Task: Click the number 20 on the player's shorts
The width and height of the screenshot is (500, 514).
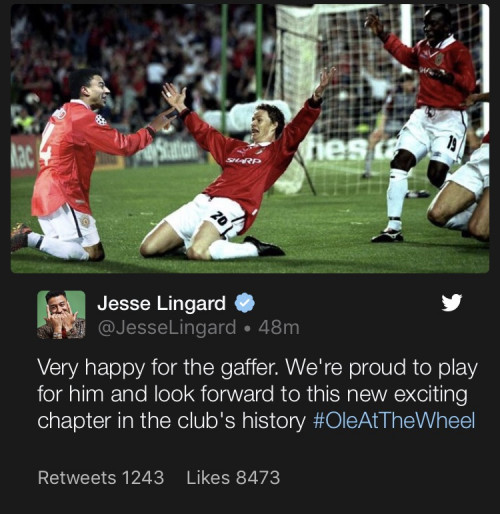Action: pos(220,218)
